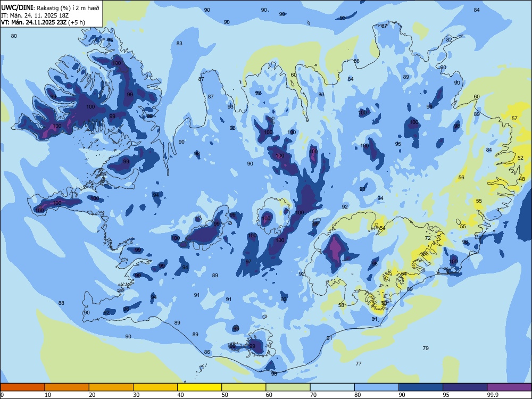
Task: Click the map value '83'
Action: pyautogui.click(x=179, y=44)
